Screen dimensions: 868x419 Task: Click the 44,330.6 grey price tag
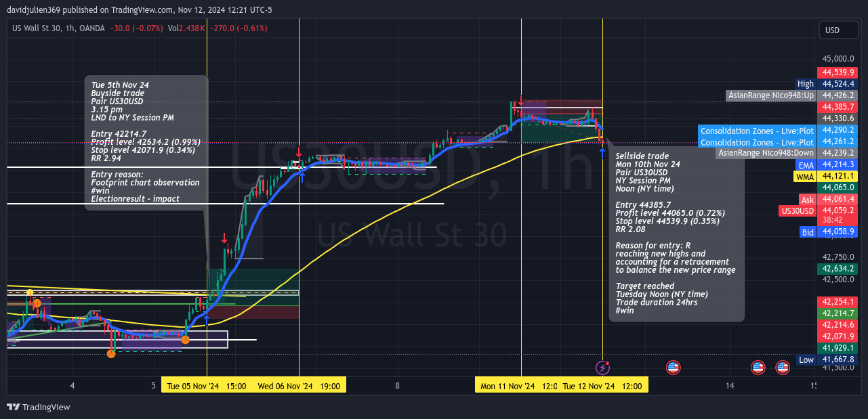tap(839, 118)
